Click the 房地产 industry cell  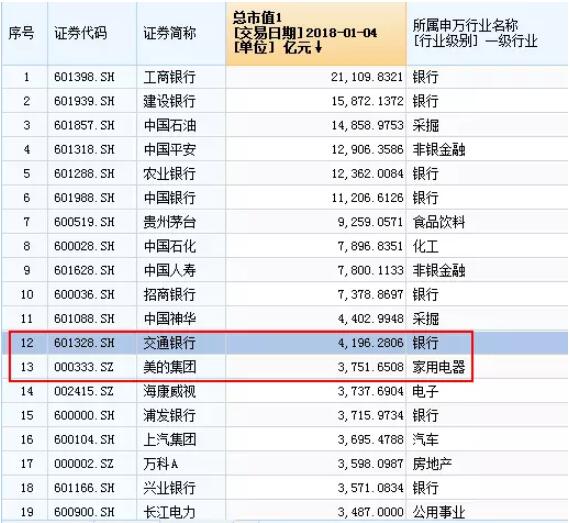tap(487, 464)
